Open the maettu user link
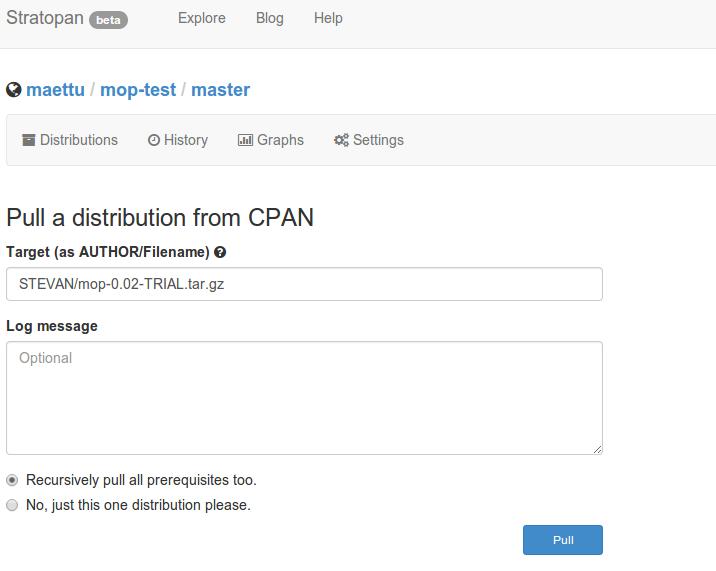This screenshot has height=571, width=716. click(55, 90)
